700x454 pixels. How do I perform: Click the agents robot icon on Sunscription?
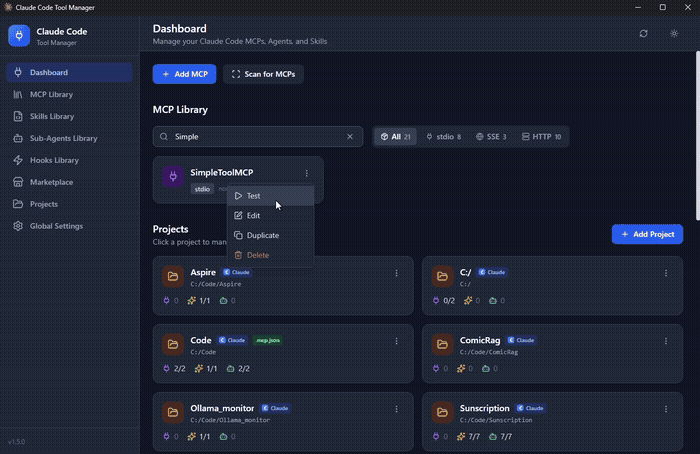click(493, 437)
